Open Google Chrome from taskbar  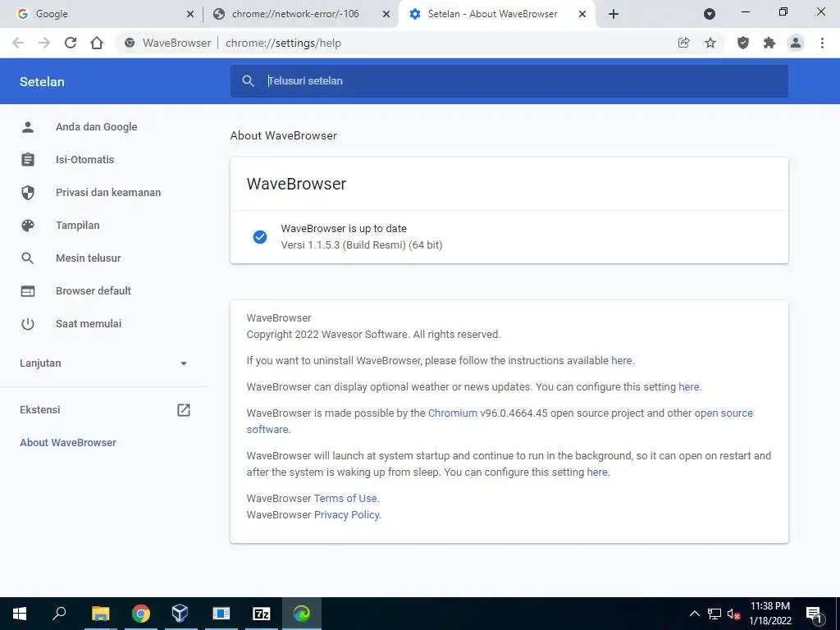tap(141, 614)
